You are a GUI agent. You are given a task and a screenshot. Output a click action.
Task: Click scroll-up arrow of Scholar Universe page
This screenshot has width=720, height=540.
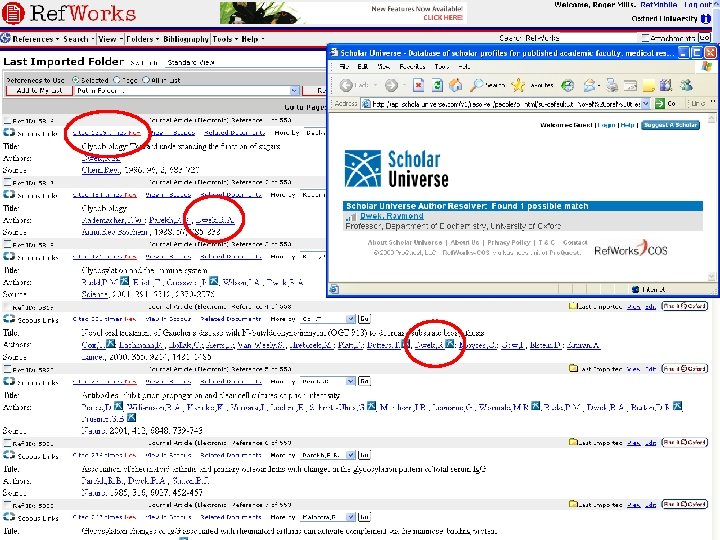click(712, 119)
